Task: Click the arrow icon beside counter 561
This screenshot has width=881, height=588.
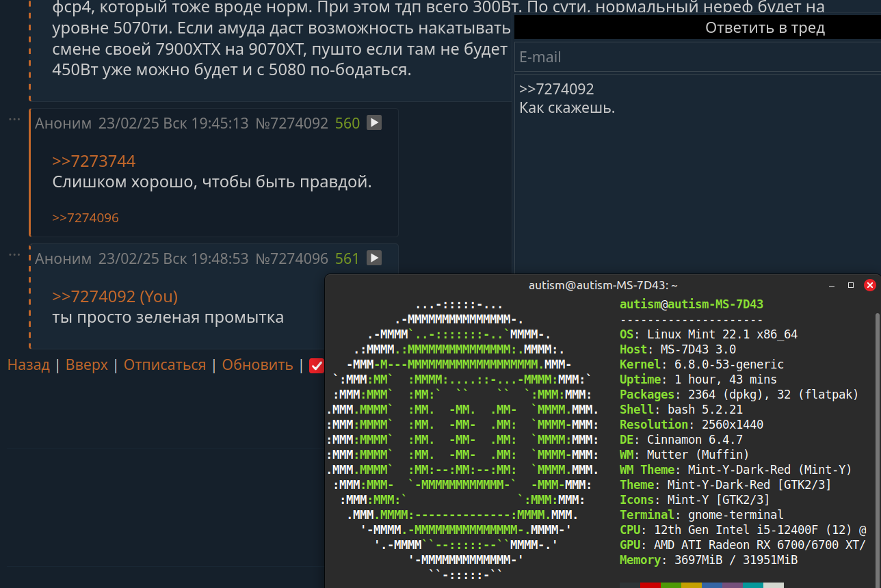Action: (x=374, y=258)
